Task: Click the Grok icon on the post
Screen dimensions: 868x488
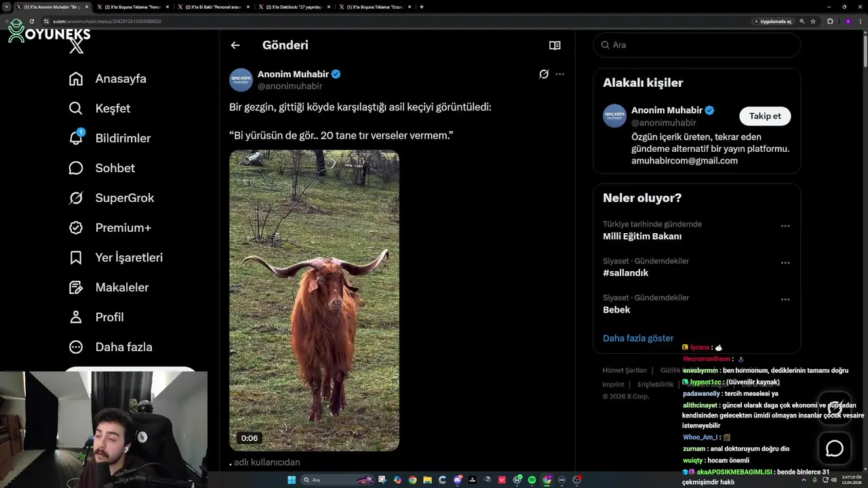Action: pyautogui.click(x=543, y=74)
